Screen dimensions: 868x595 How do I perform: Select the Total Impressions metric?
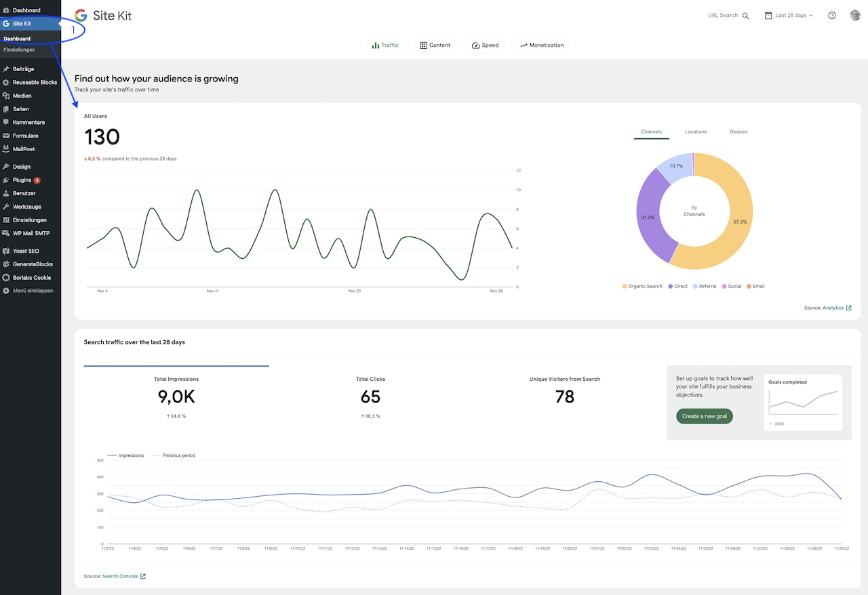point(176,397)
